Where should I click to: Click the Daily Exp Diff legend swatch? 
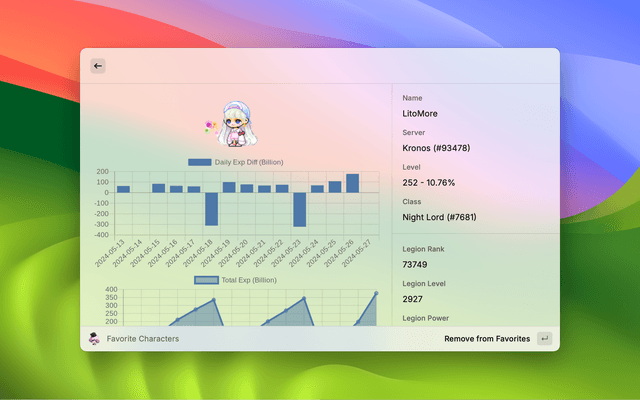tap(199, 162)
